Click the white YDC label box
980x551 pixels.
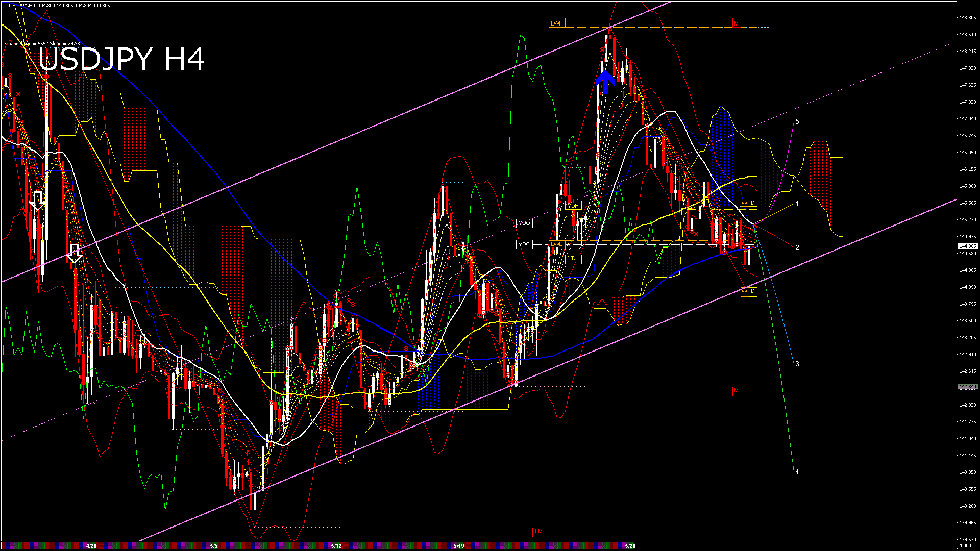coord(524,245)
